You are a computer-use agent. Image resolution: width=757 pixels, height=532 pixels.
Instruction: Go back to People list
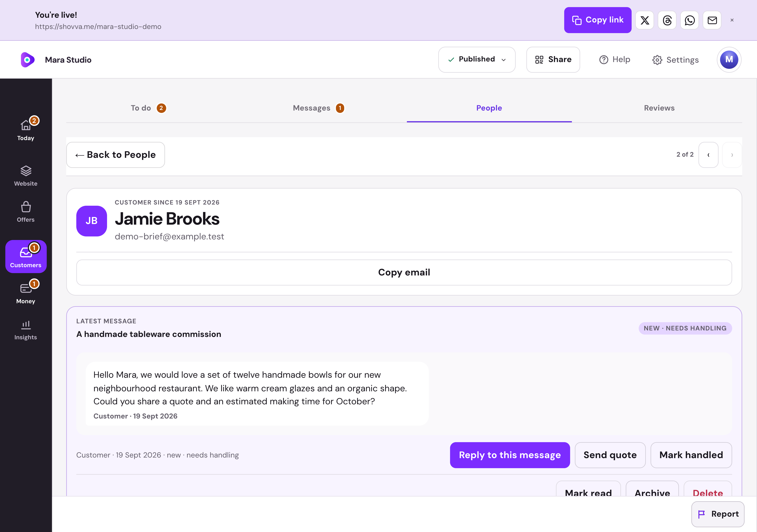115,155
